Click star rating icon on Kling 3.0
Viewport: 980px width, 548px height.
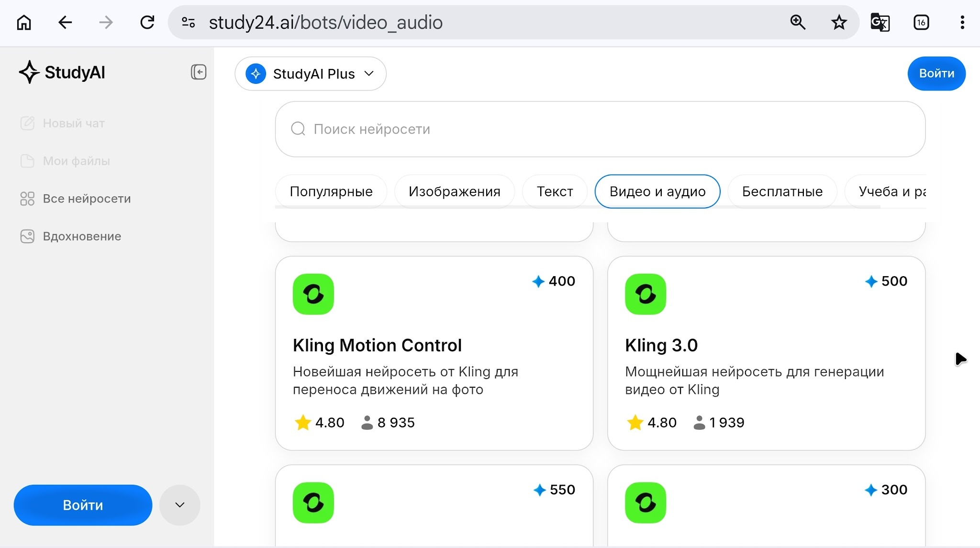click(x=635, y=423)
